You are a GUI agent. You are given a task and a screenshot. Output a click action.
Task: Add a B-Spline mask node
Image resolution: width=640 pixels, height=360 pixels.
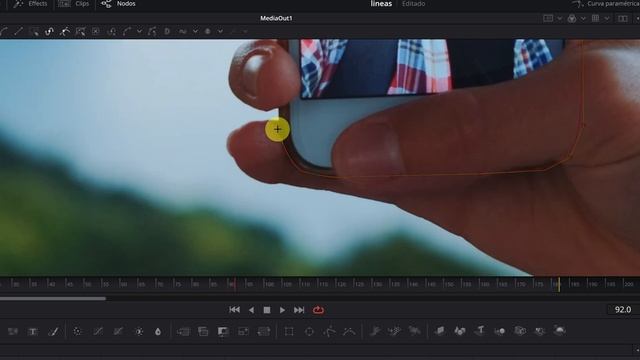click(x=349, y=331)
